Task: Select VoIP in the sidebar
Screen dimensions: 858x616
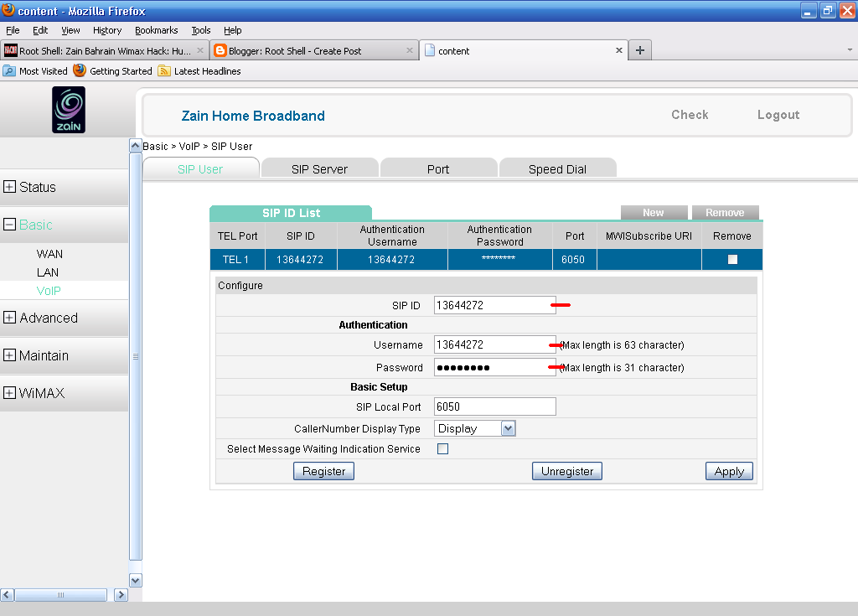Action: click(x=49, y=291)
